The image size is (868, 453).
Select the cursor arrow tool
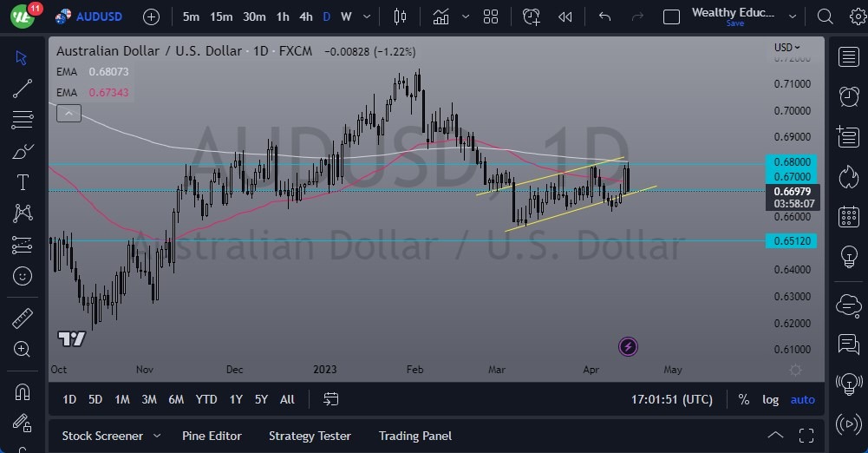[22, 57]
